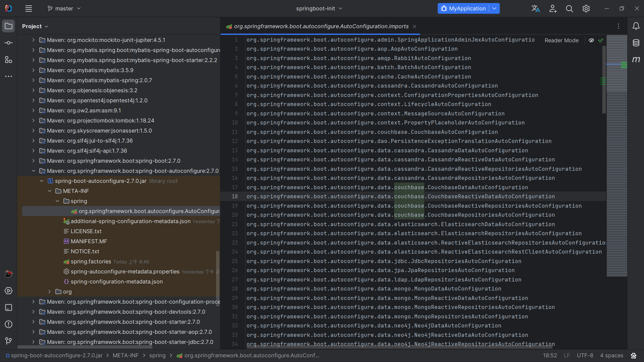644x362 pixels.
Task: Expand Maven: org.projectlombok:lombok:1.18.24
Action: (33, 120)
